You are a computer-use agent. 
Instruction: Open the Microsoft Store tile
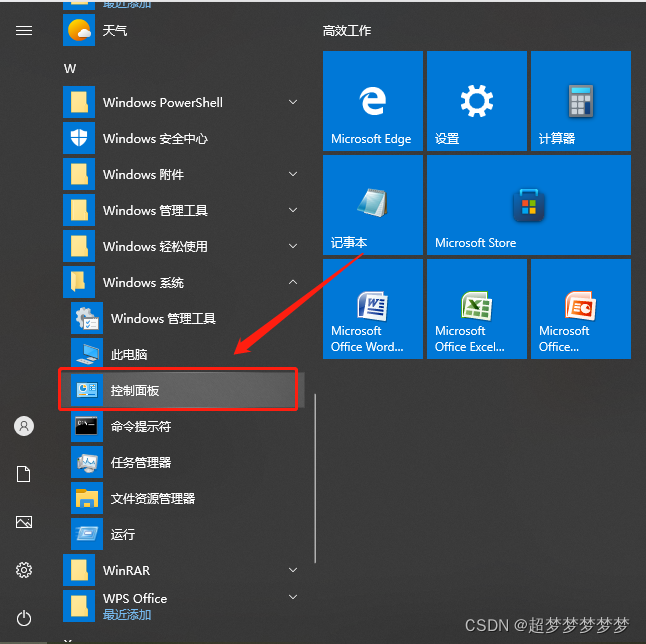(x=529, y=205)
